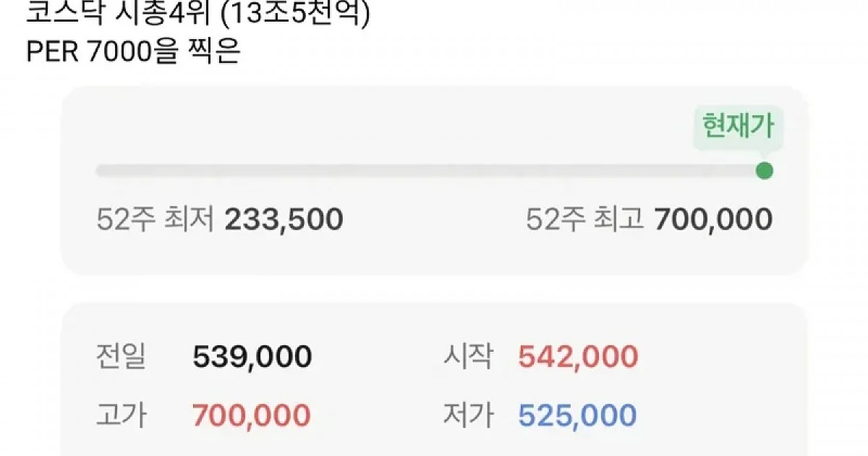868x456 pixels.
Task: Select the red 542,000 opening price
Action: [578, 357]
